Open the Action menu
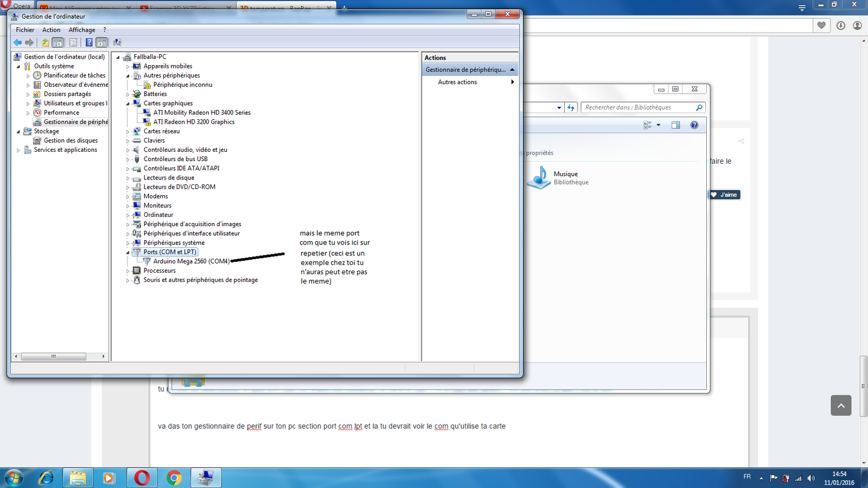868x488 pixels. [52, 30]
